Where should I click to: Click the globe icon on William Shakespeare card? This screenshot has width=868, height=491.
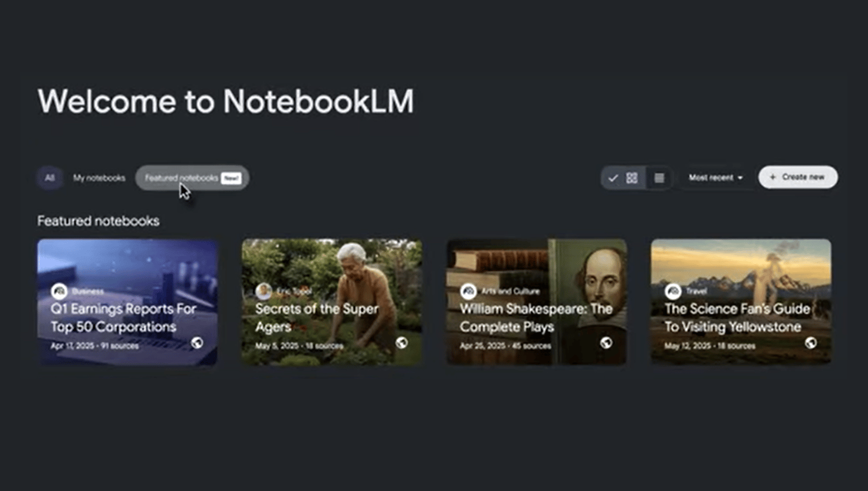[606, 343]
